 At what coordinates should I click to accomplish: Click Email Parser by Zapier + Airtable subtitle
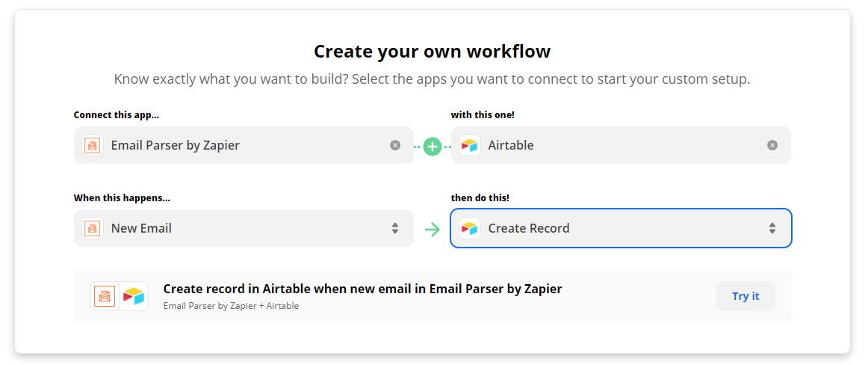(231, 306)
